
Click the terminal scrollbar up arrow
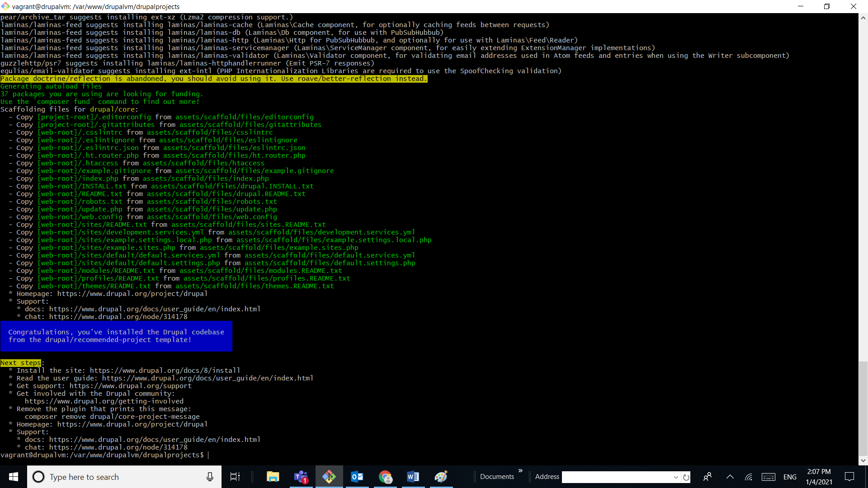(863, 18)
